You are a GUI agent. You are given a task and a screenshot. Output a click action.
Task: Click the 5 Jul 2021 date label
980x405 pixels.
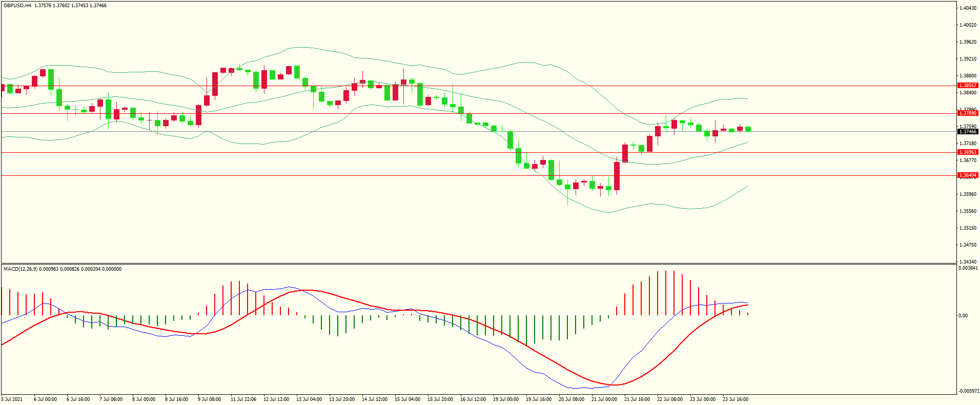[x=12, y=399]
